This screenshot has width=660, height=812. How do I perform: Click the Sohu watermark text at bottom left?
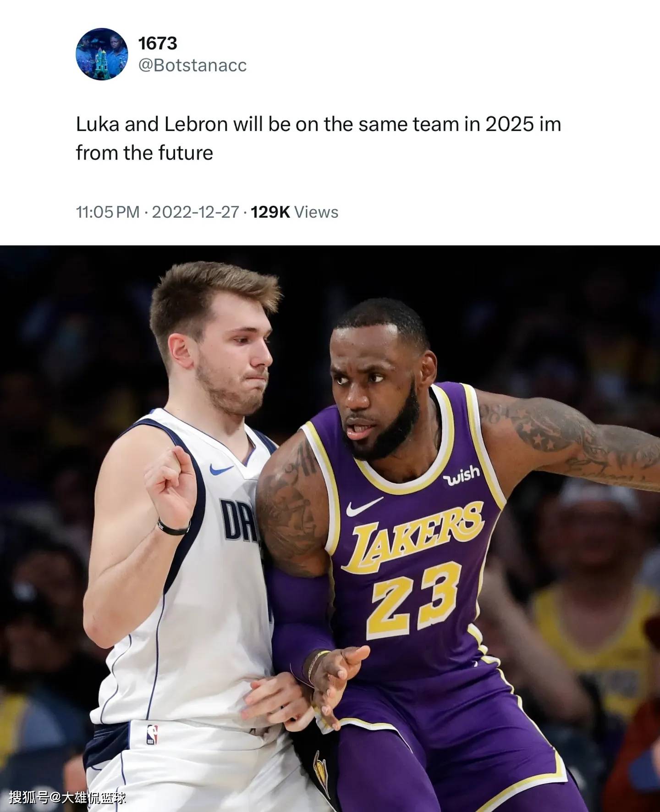pyautogui.click(x=67, y=798)
